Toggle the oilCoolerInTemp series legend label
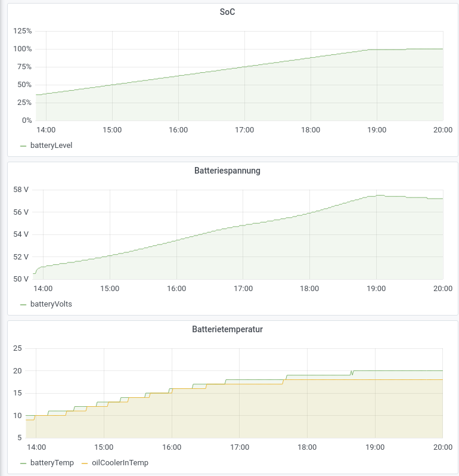 [x=120, y=462]
